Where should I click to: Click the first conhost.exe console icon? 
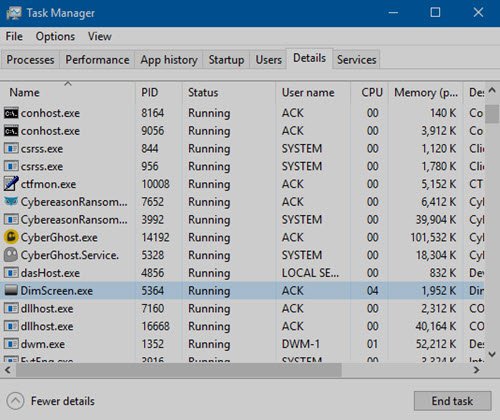11,113
